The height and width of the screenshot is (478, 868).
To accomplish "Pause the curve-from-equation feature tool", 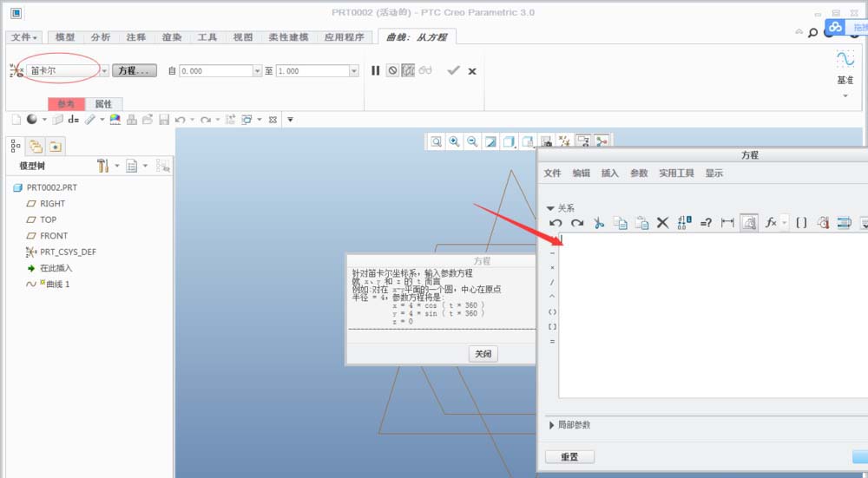I will [x=375, y=71].
